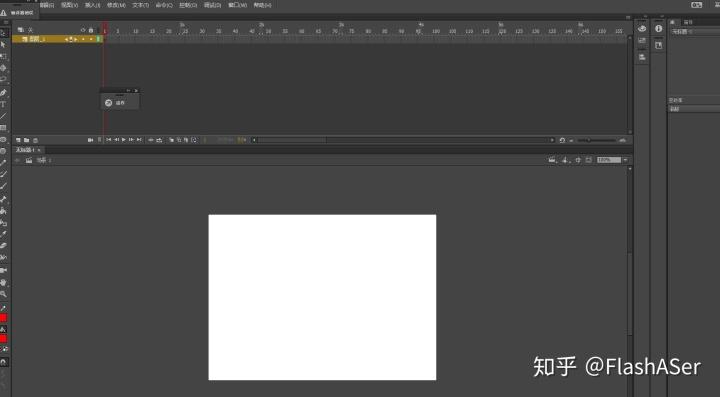Screen dimensions: 720x397
Task: Open the Insert menu
Action: (93, 5)
